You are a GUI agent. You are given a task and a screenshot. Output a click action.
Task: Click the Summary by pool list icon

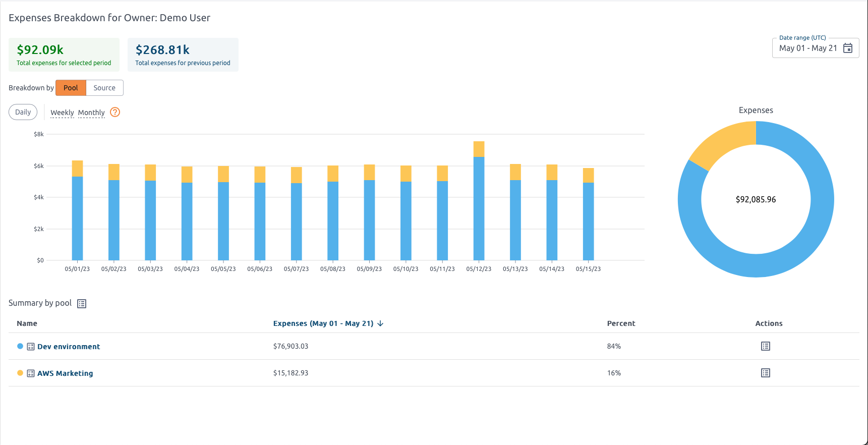click(x=82, y=304)
